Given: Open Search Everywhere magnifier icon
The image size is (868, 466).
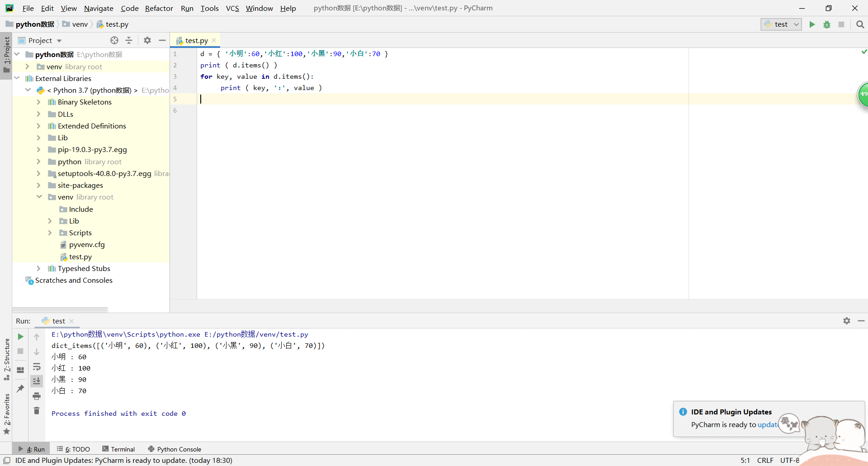Looking at the screenshot, I should tap(860, 24).
